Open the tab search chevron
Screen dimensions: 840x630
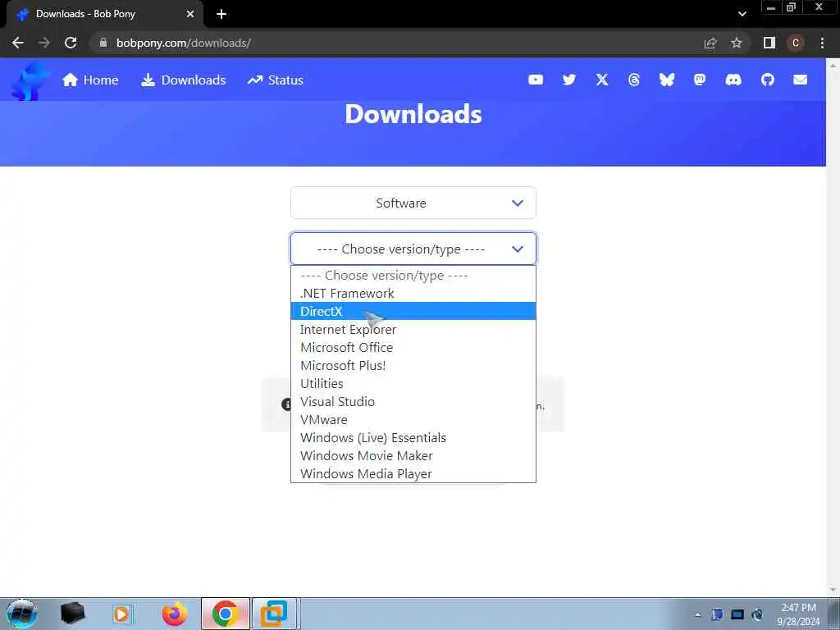(x=742, y=14)
